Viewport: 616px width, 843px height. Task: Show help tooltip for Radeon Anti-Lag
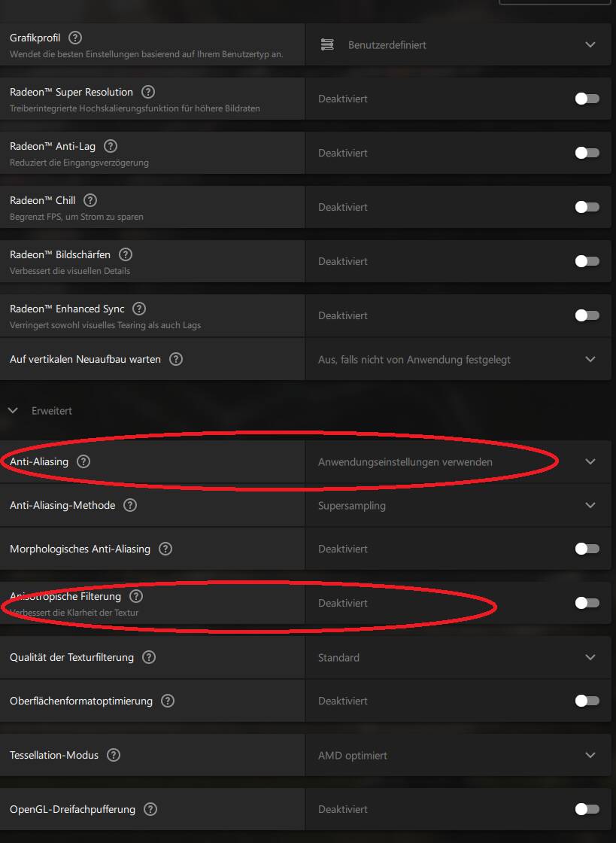point(111,146)
